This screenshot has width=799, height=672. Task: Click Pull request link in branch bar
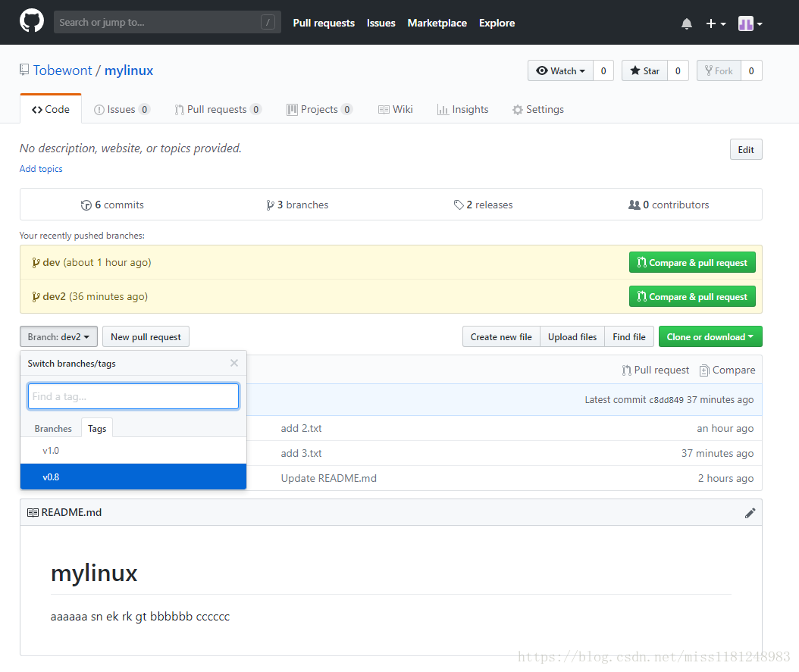point(655,370)
